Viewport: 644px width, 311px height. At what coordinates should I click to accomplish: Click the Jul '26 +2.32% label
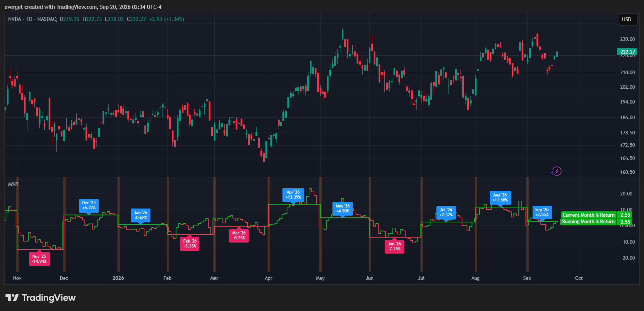point(446,212)
